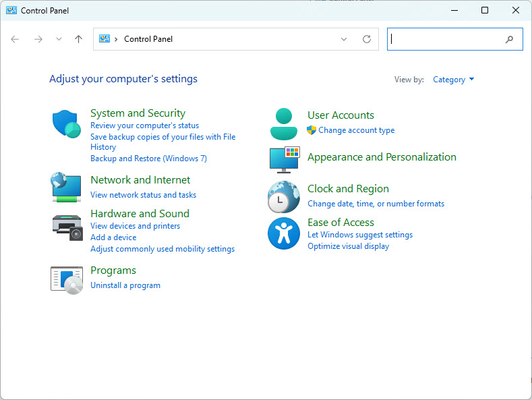Open the View by Category dropdown
This screenshot has height=400, width=532.
(453, 80)
